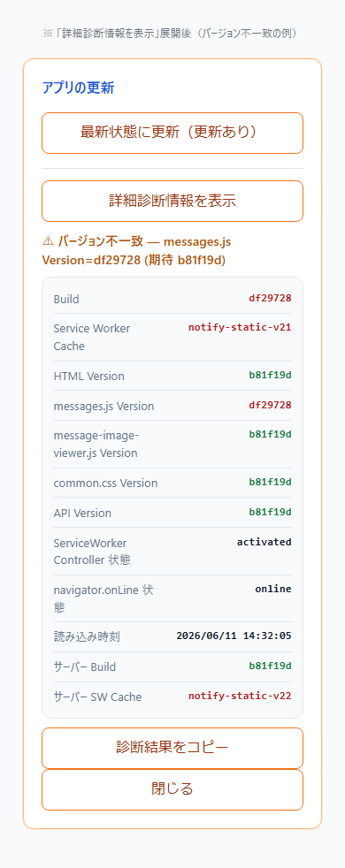Click the 最新状態に更新（更新あり）button
Screen dimensions: 345x868
coord(172,133)
